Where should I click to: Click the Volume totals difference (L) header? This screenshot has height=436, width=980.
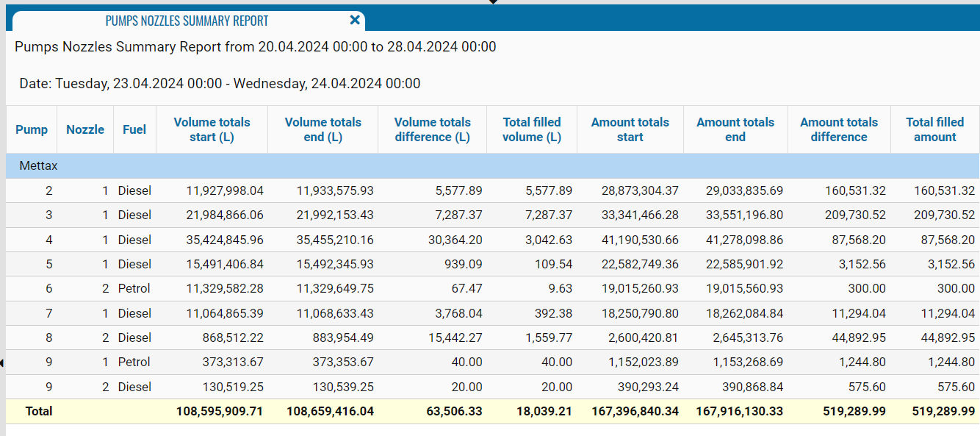coord(432,129)
